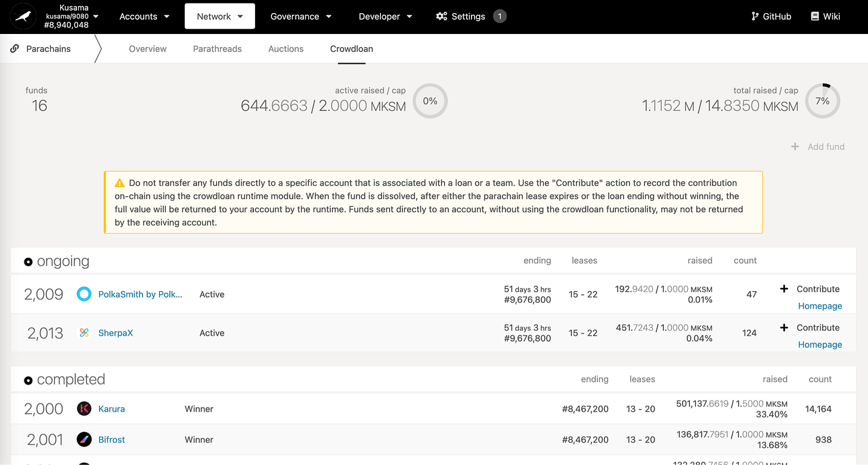The height and width of the screenshot is (465, 868).
Task: Open the Karura link
Action: (x=111, y=409)
